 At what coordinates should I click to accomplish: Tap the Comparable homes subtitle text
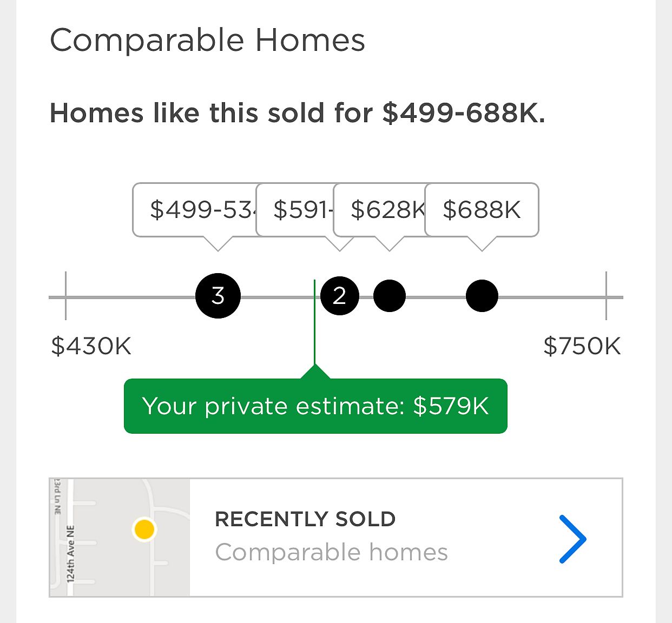coord(332,553)
